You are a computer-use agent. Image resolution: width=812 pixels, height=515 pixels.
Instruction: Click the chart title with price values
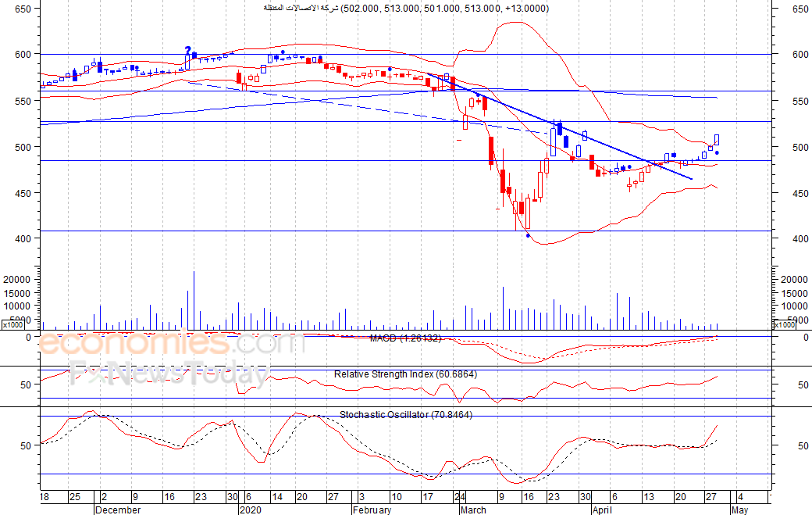pyautogui.click(x=406, y=9)
